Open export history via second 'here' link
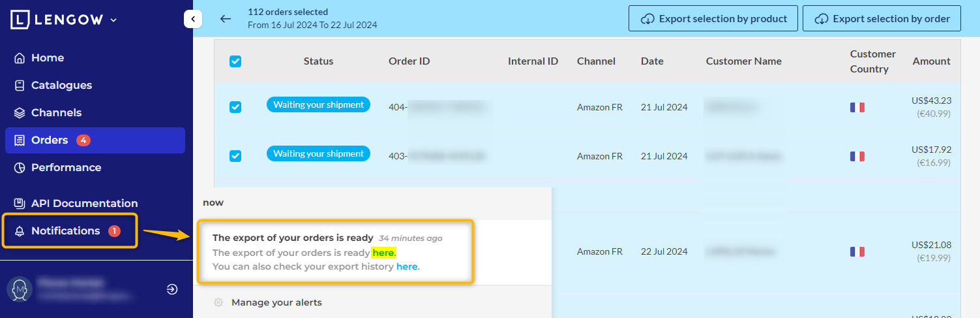 (407, 266)
